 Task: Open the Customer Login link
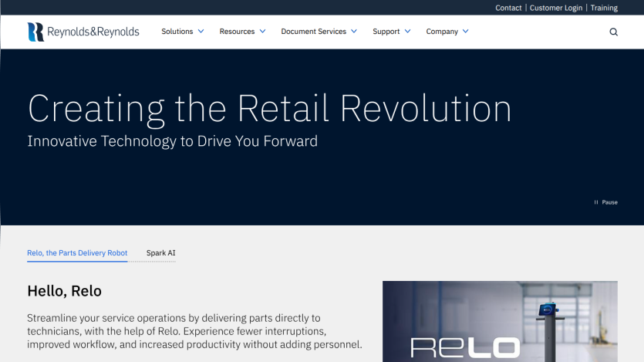coord(556,8)
